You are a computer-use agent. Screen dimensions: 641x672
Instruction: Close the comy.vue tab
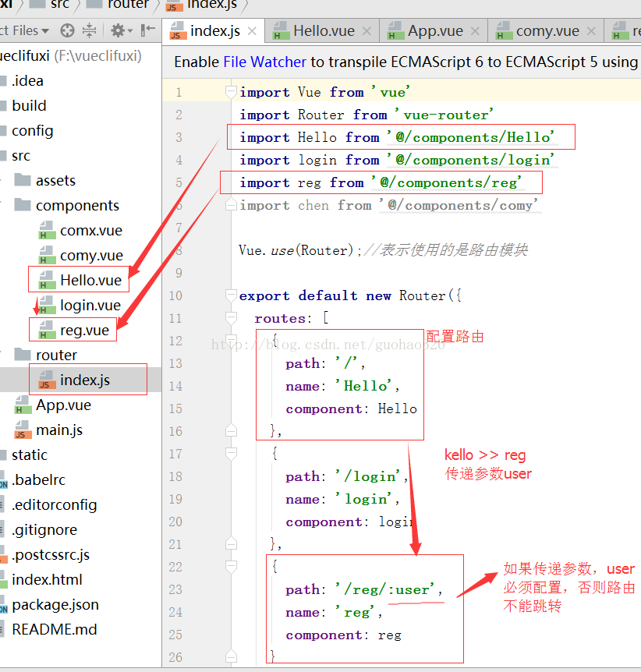click(591, 31)
